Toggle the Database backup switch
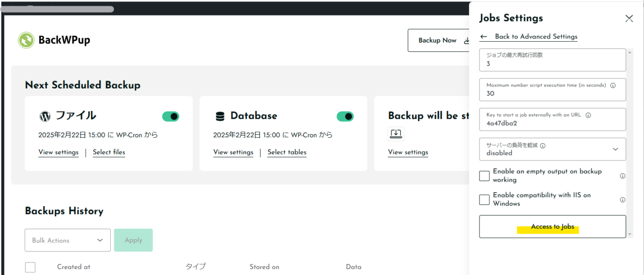Viewport: 644px width, 275px height. (x=345, y=117)
